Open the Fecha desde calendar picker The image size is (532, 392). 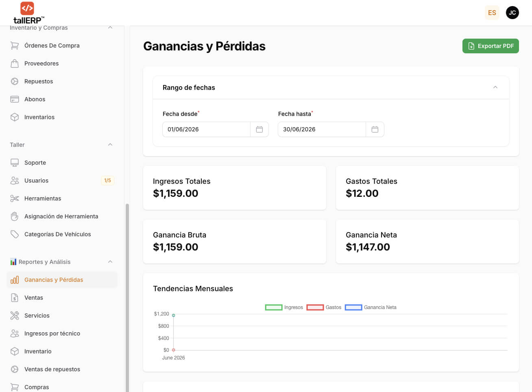click(x=259, y=129)
